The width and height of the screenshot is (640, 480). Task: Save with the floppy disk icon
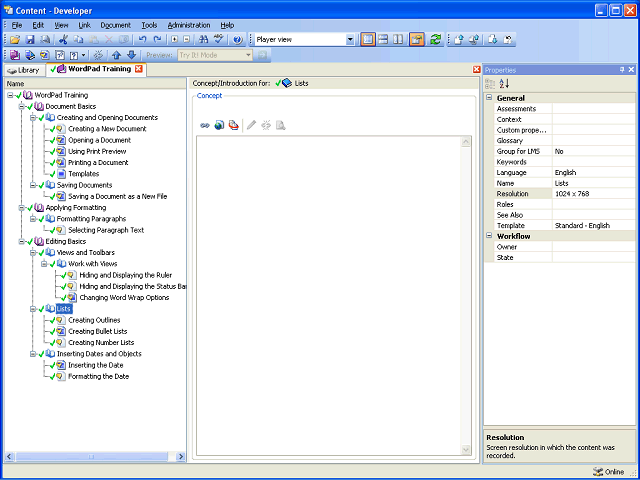click(x=30, y=40)
